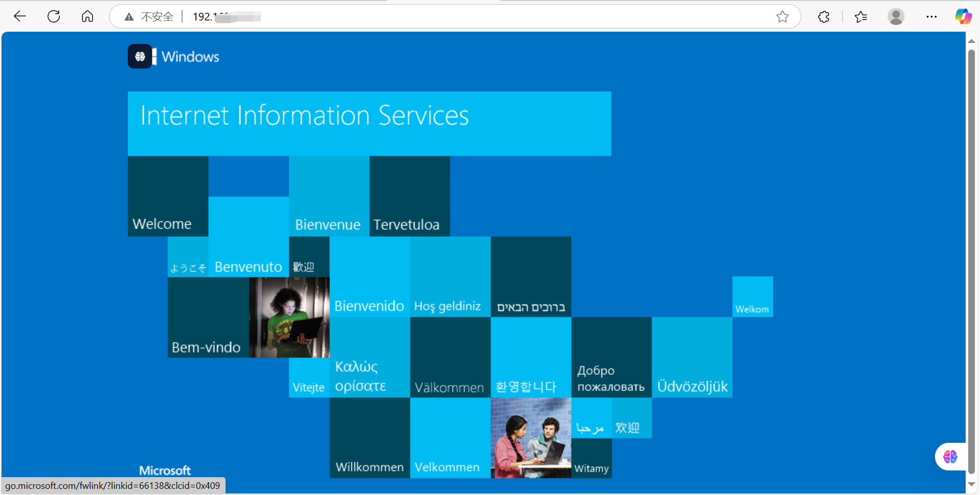
Task: Click the Vítejte tile
Action: click(x=309, y=377)
